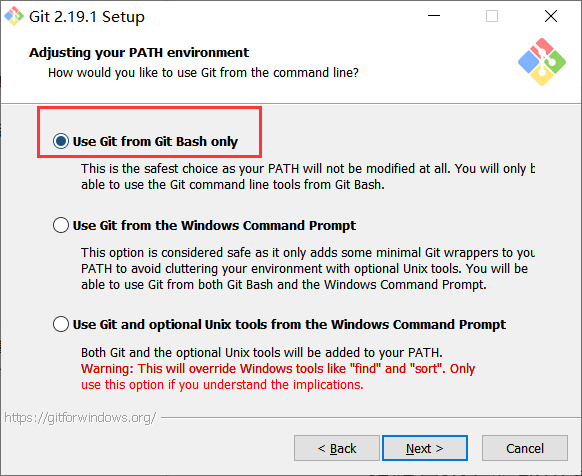Click the Git logo icon in title bar
Image resolution: width=582 pixels, height=476 pixels.
[14, 16]
